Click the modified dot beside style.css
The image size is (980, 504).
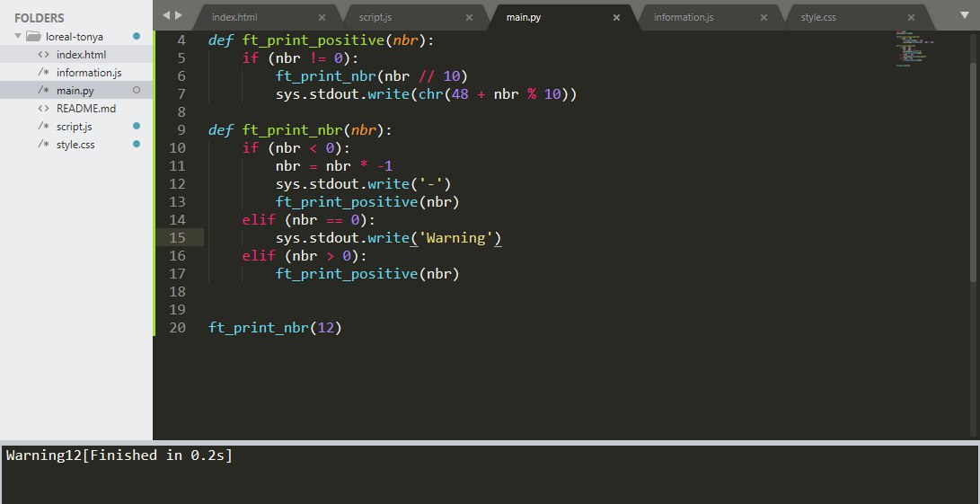click(x=137, y=144)
